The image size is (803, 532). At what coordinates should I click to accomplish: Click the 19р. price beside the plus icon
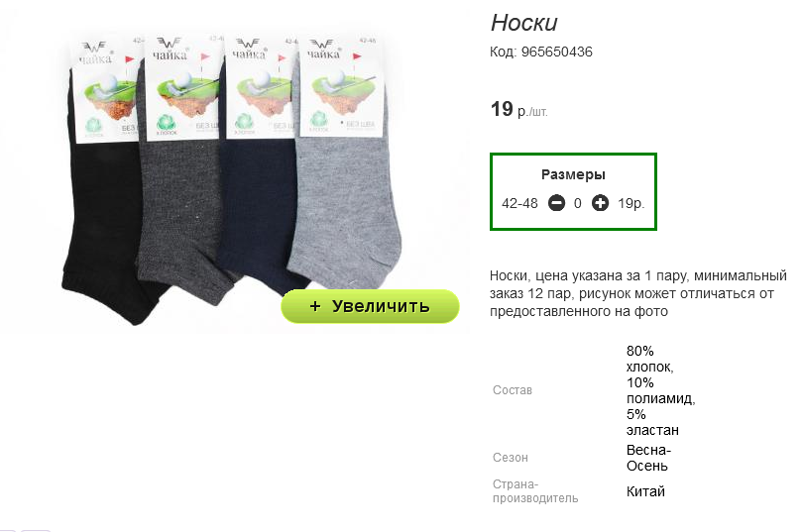pos(631,204)
